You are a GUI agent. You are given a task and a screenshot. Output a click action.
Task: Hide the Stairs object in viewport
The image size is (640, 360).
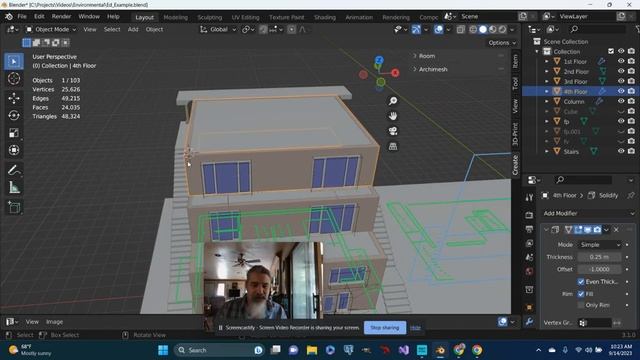pos(621,151)
